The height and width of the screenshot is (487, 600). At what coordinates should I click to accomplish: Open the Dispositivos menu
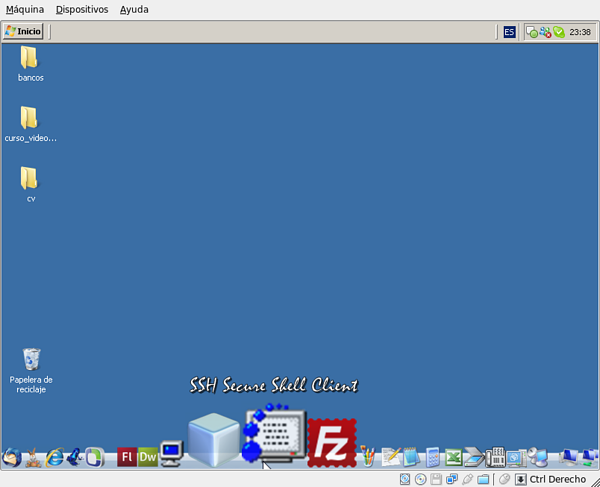click(x=82, y=9)
